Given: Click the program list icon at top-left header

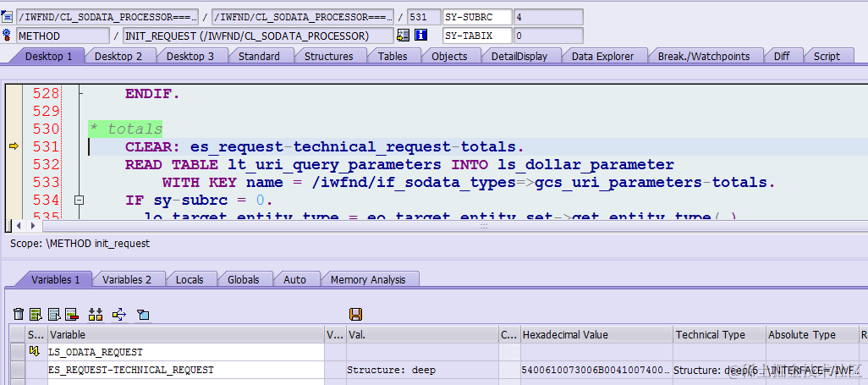Looking at the screenshot, I should pyautogui.click(x=7, y=17).
